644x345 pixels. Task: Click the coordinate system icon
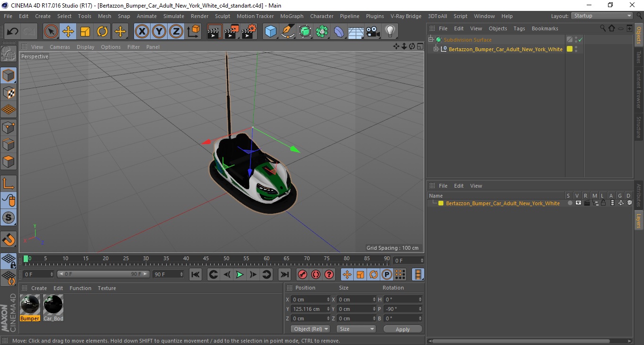point(193,32)
